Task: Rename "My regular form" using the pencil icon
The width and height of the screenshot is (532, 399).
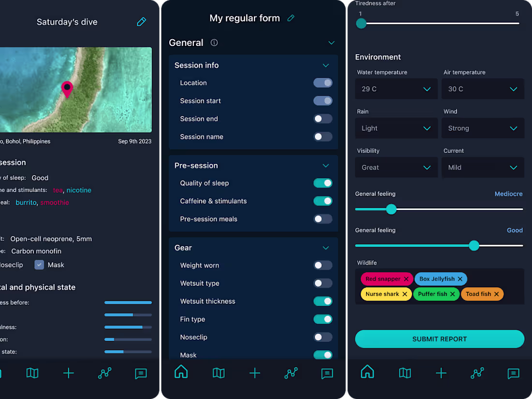Action: (290, 17)
